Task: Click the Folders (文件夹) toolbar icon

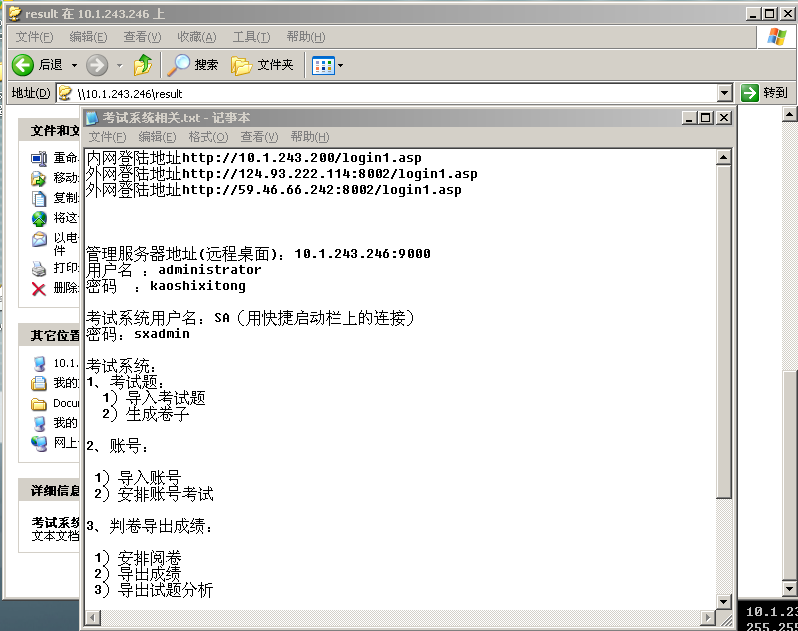Action: 241,66
